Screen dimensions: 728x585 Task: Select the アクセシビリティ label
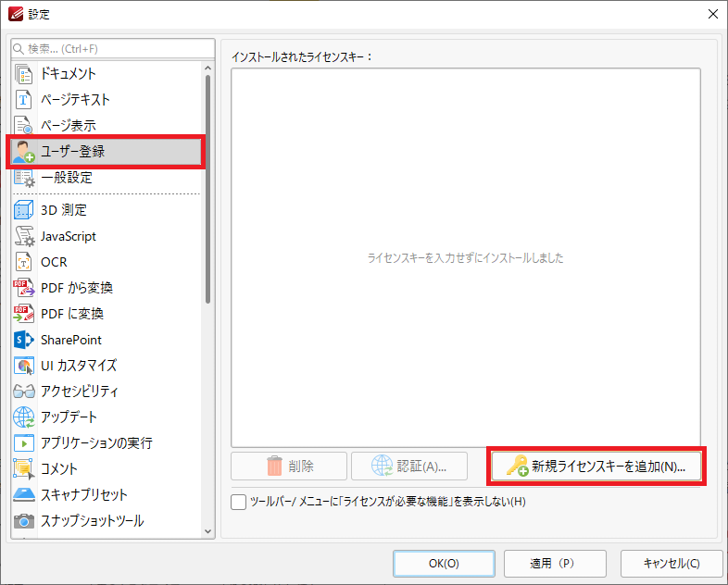pyautogui.click(x=80, y=392)
